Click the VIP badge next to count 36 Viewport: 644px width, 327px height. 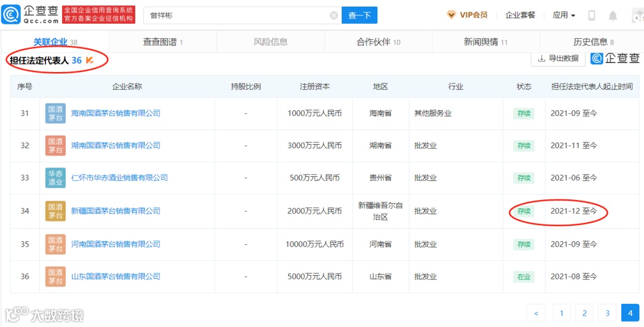(x=89, y=61)
